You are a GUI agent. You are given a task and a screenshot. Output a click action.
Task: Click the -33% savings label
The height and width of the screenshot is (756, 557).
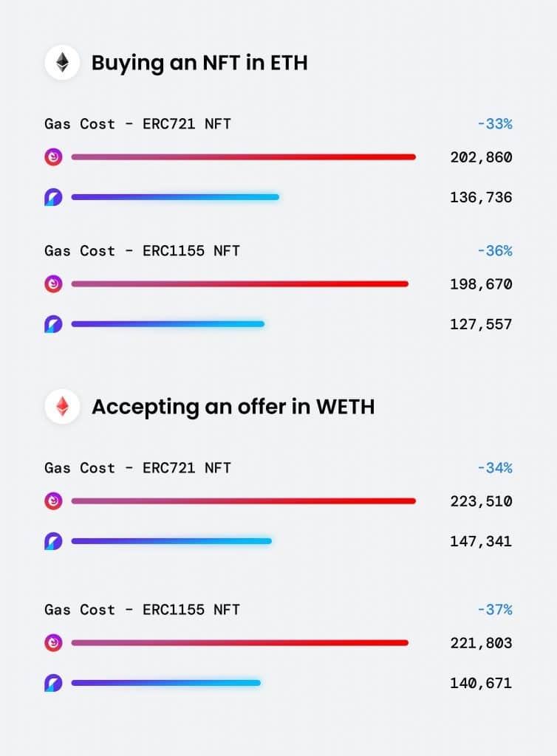click(494, 124)
